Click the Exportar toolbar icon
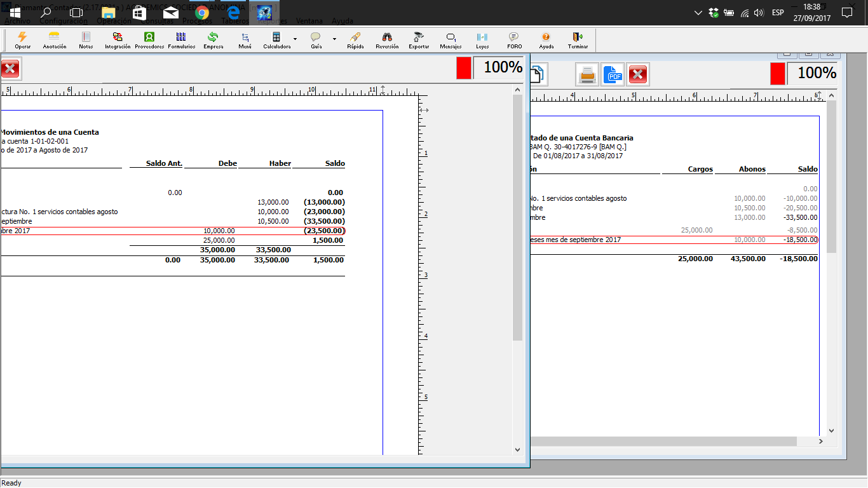Image resolution: width=868 pixels, height=488 pixels. coord(419,40)
